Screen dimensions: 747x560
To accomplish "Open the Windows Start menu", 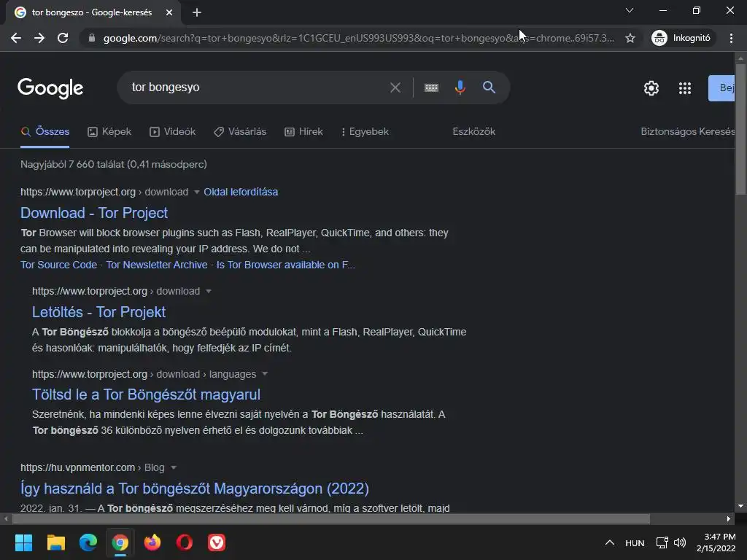I will tap(23, 542).
